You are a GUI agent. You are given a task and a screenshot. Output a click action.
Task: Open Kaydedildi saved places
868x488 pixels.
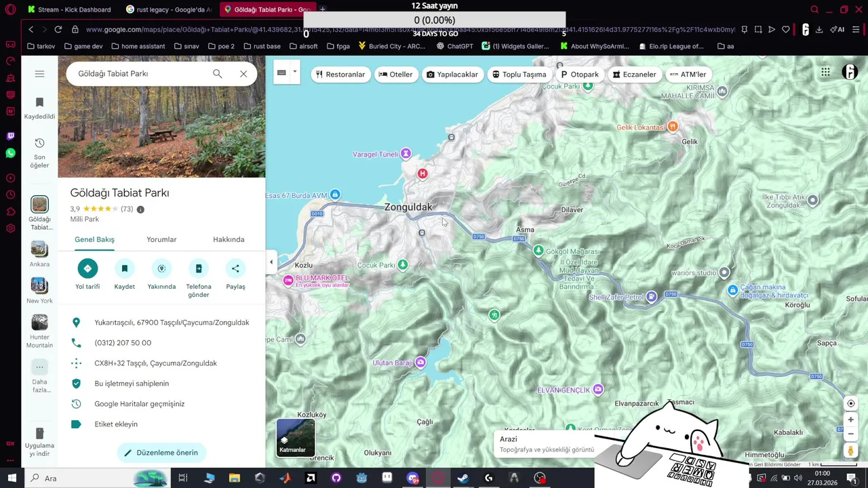tap(39, 108)
